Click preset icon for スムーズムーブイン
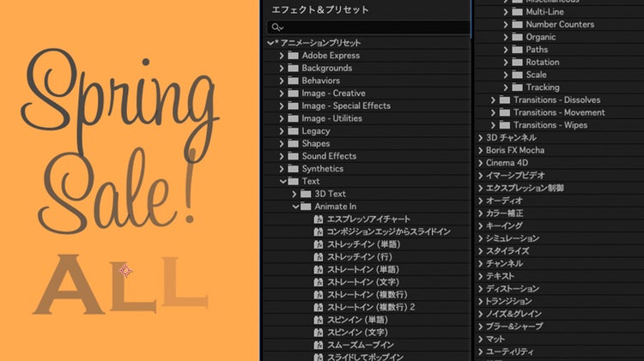 (319, 345)
